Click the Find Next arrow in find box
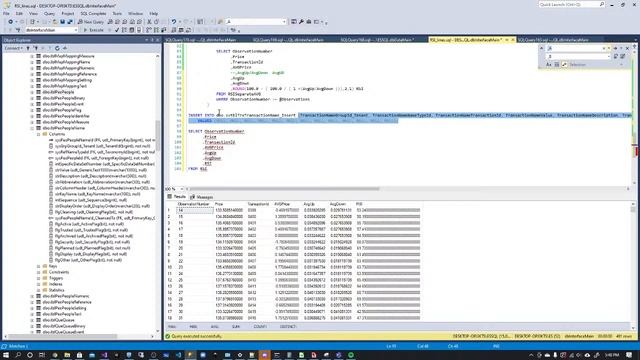Image resolution: width=640 pixels, height=360 pixels. [615, 48]
